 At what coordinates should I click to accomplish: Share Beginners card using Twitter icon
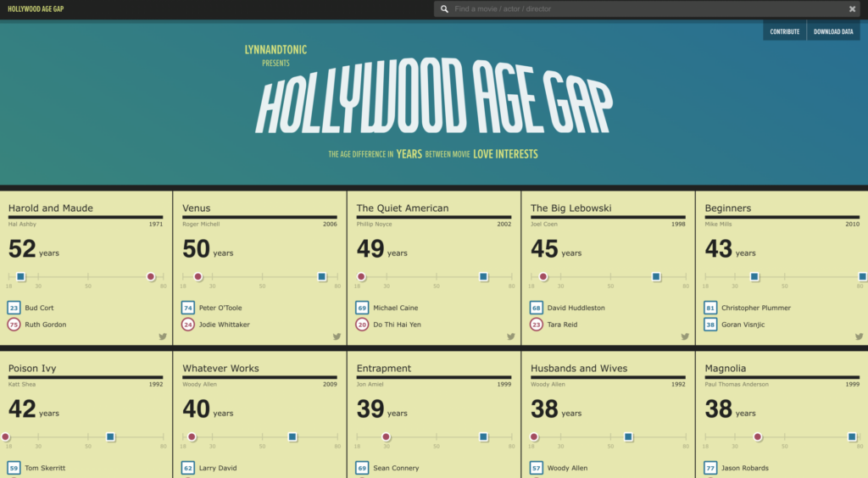coord(859,336)
